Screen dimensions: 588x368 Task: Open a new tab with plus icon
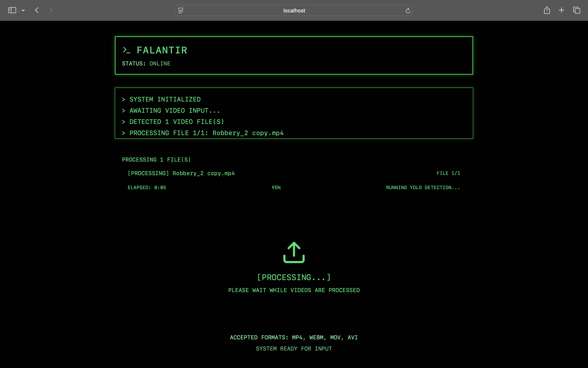pos(562,10)
